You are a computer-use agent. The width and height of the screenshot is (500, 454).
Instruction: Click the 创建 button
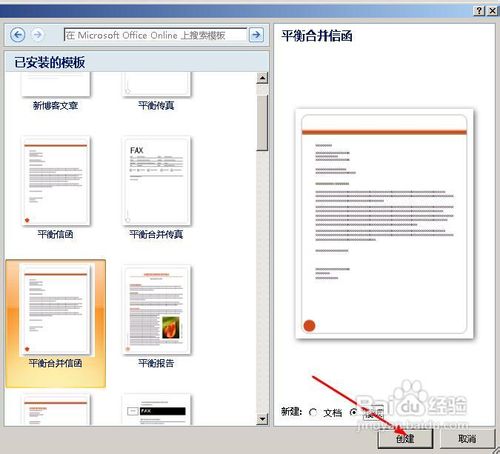click(x=405, y=439)
